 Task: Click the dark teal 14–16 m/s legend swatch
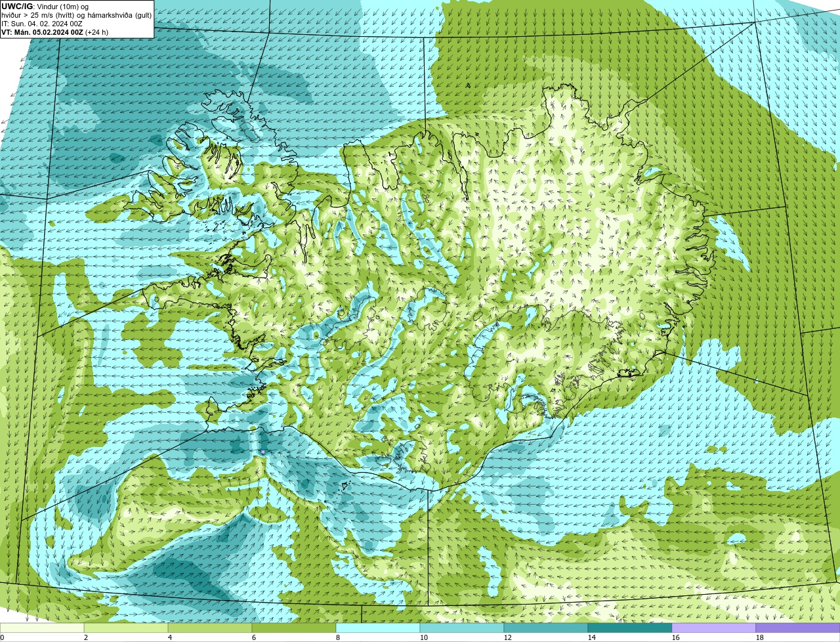point(630,628)
